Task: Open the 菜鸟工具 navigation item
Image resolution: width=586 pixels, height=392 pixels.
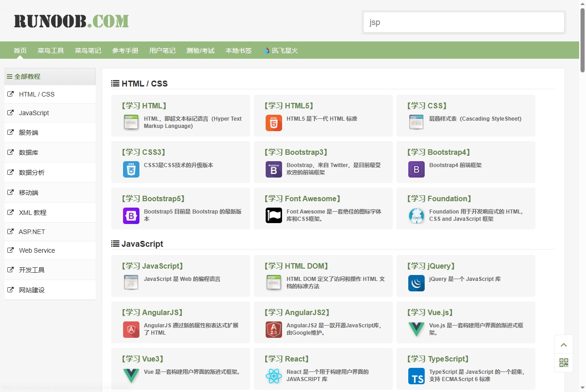Action: [51, 51]
